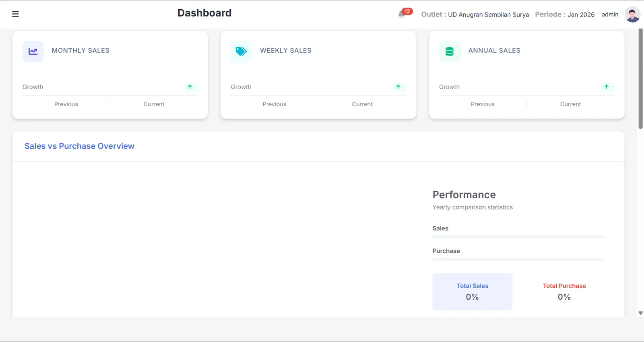Click Weekly Sales growth up-arrow badge
The image size is (644, 342).
(x=398, y=87)
